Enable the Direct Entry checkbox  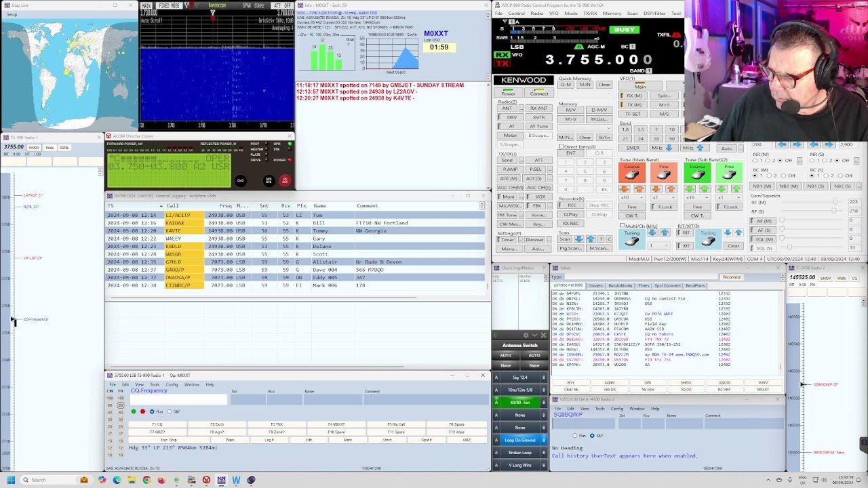(x=561, y=147)
